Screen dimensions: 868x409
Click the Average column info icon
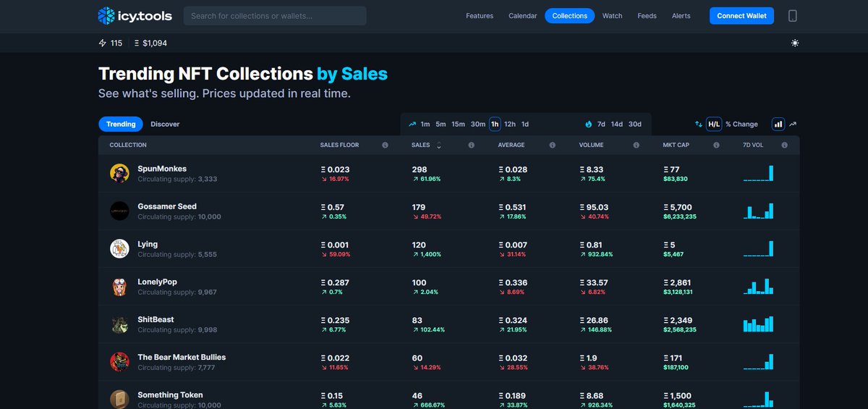point(552,146)
